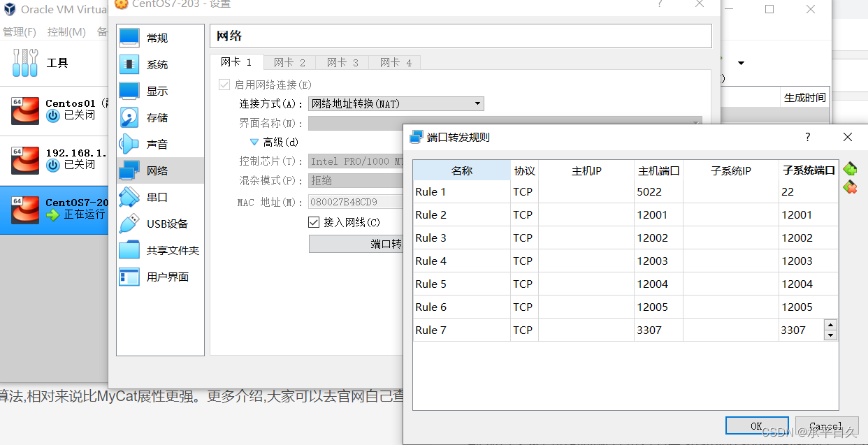Click guest port 12005 cell
This screenshot has height=445, width=868.
point(809,307)
